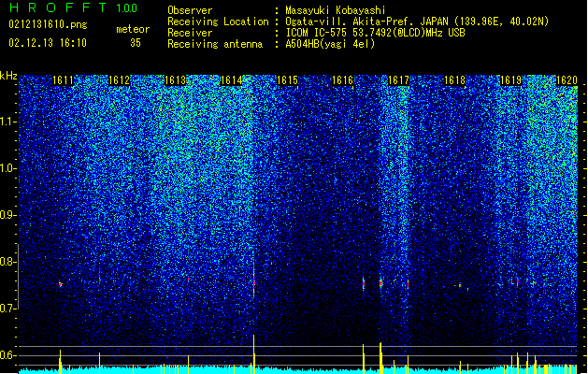Click the observer name Masayuki Kobayashi

tap(335, 10)
